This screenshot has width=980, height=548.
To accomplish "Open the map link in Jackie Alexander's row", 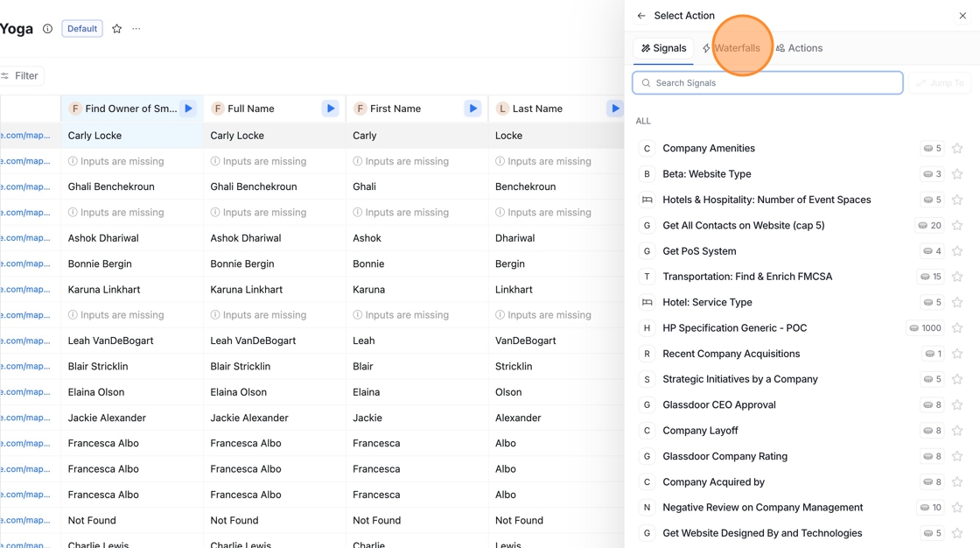I will pyautogui.click(x=25, y=418).
